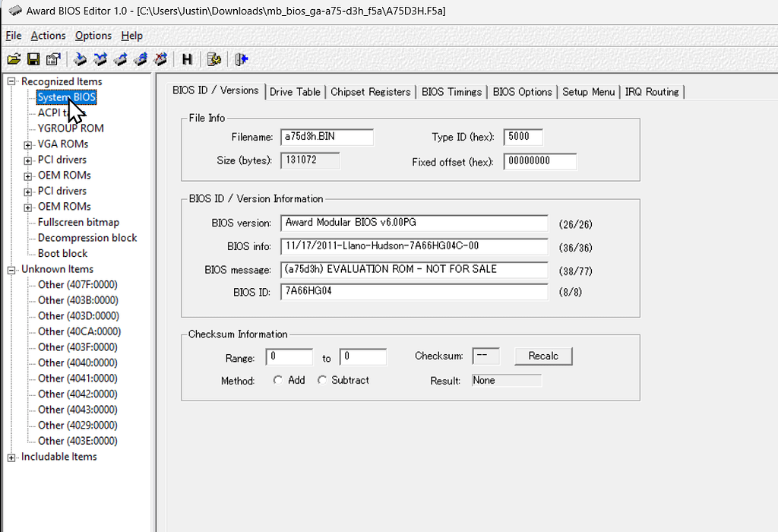Open the hex viewer with the H icon
778x532 pixels.
186,59
